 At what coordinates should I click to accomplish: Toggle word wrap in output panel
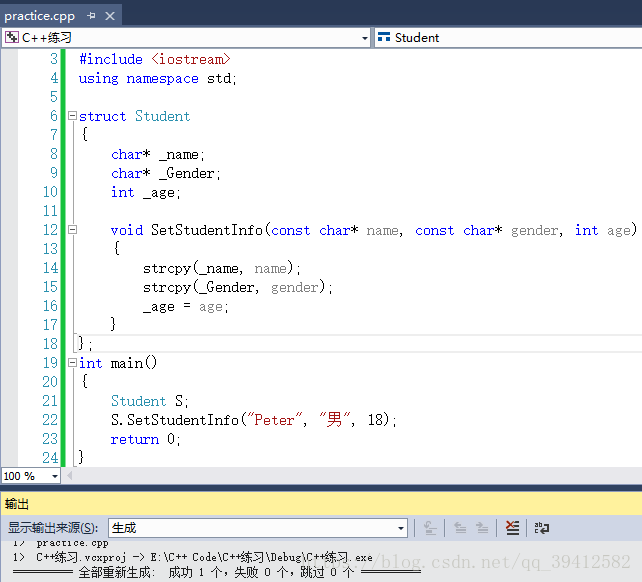tap(541, 528)
